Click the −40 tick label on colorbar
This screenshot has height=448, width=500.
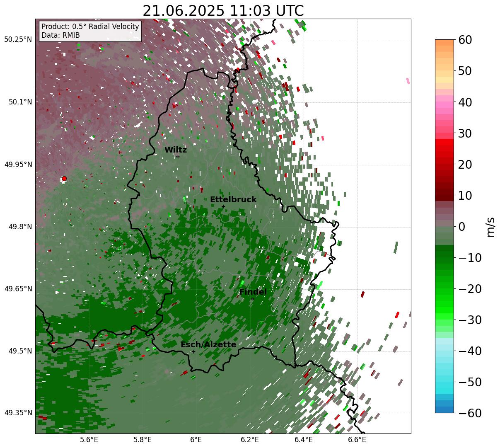click(x=470, y=351)
